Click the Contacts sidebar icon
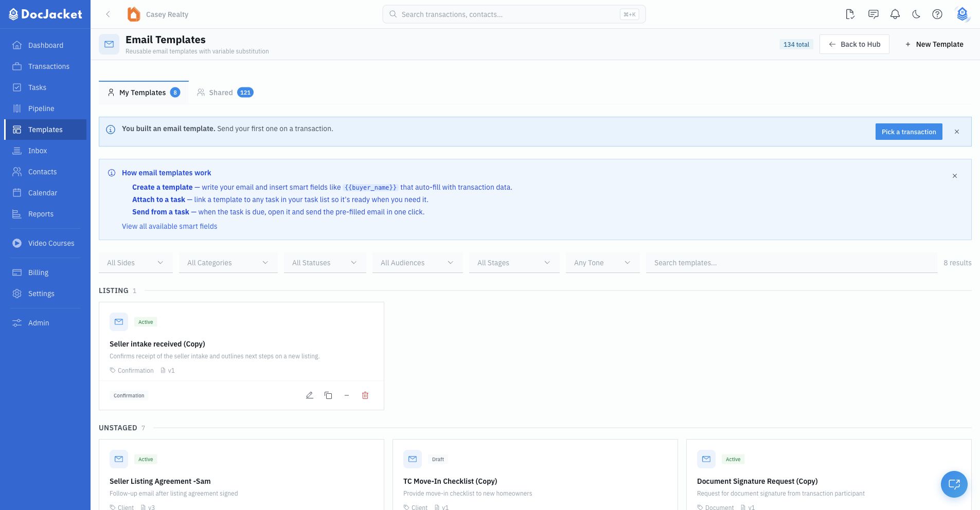 point(17,172)
